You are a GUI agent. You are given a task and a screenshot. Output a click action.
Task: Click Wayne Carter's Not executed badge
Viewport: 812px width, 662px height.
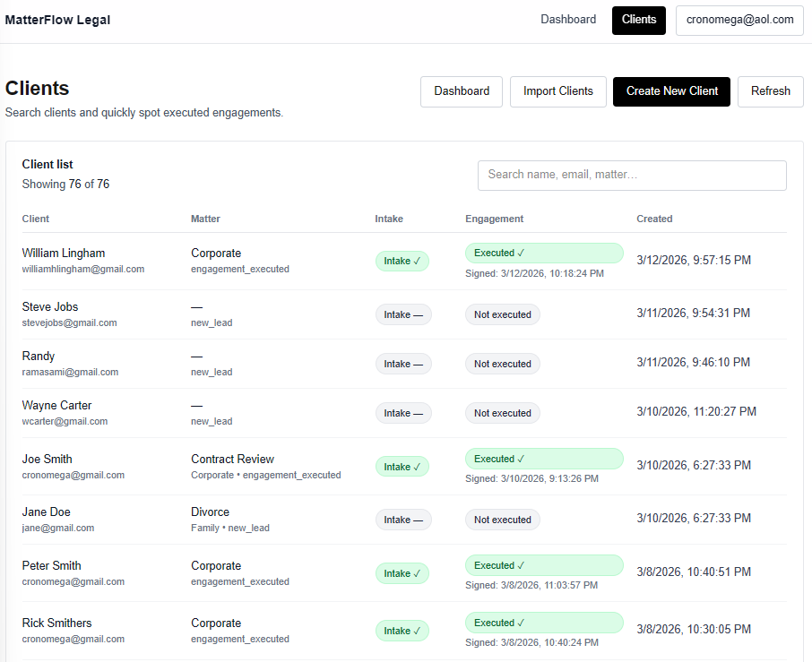coord(502,413)
